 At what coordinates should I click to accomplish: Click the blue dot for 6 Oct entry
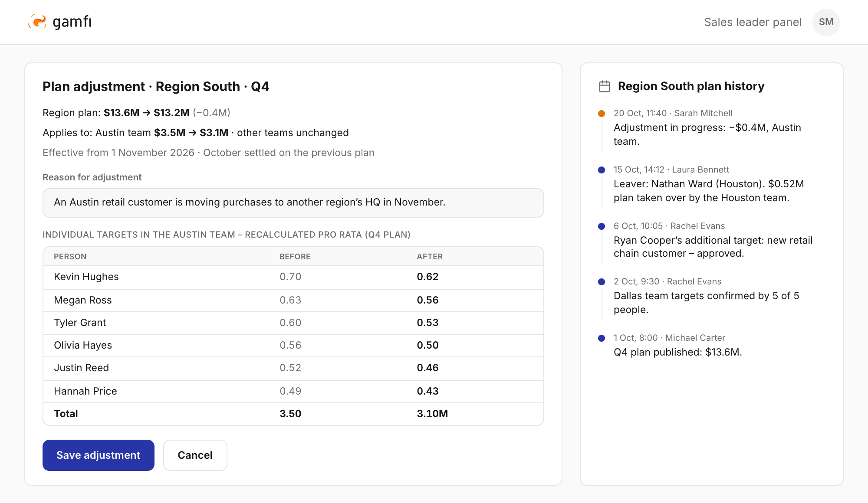(x=602, y=226)
